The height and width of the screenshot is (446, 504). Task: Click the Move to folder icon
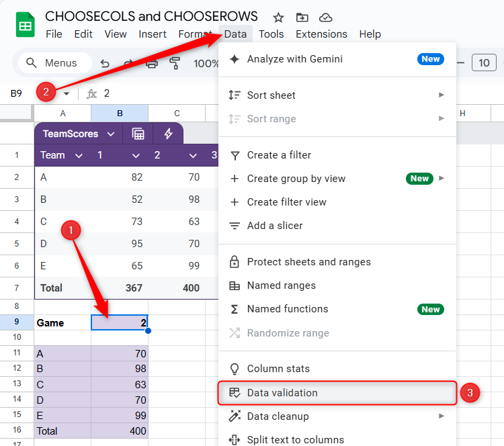click(302, 17)
